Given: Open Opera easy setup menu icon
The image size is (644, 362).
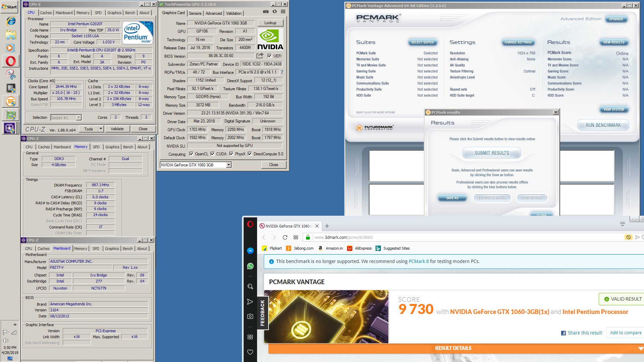Looking at the screenshot, I should coord(623,224).
